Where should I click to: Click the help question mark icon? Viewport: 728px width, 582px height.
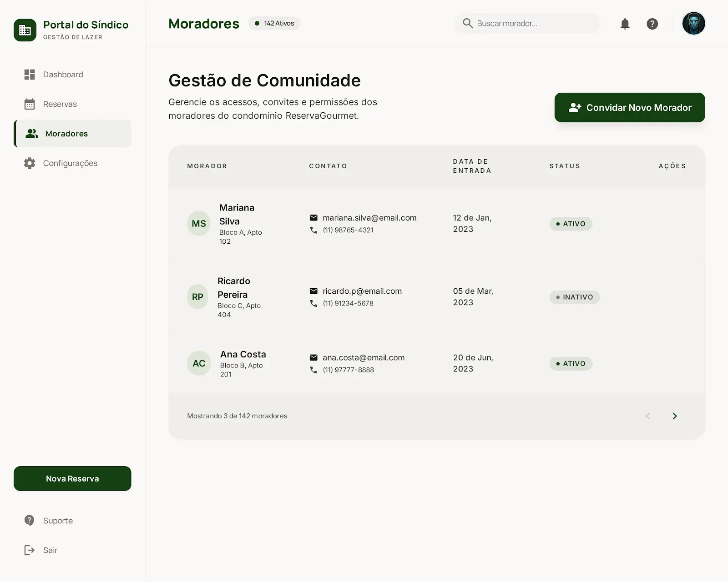click(x=652, y=24)
